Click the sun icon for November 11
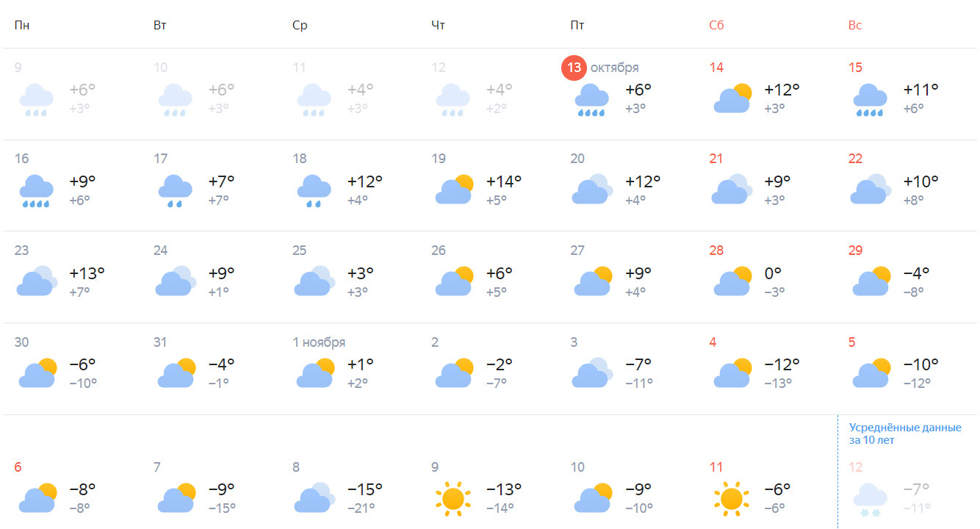Screen dimensions: 980x529 731,498
